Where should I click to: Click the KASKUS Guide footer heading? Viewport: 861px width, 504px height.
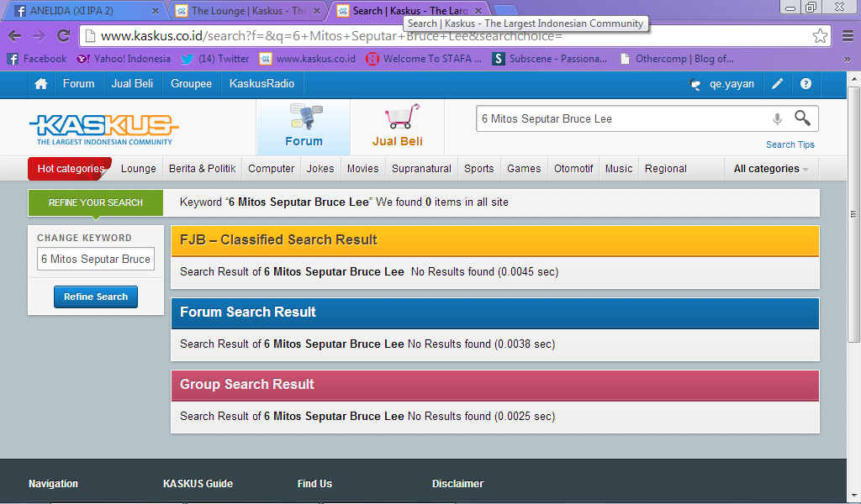198,484
